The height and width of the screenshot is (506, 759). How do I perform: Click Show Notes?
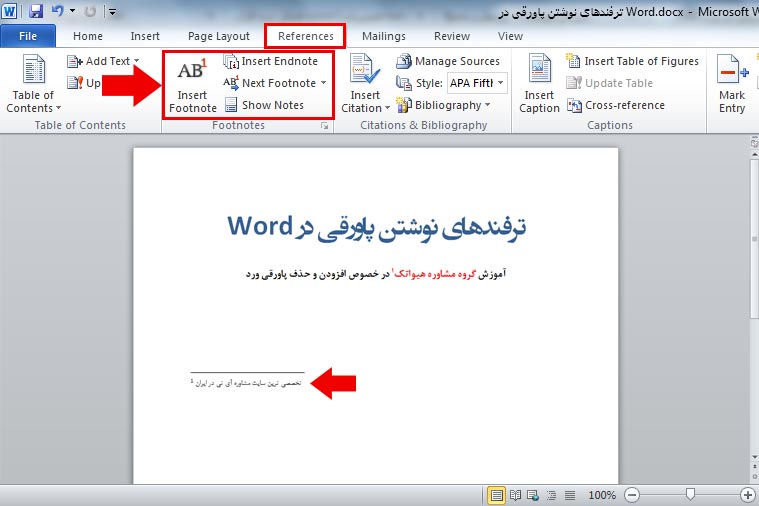pos(264,105)
